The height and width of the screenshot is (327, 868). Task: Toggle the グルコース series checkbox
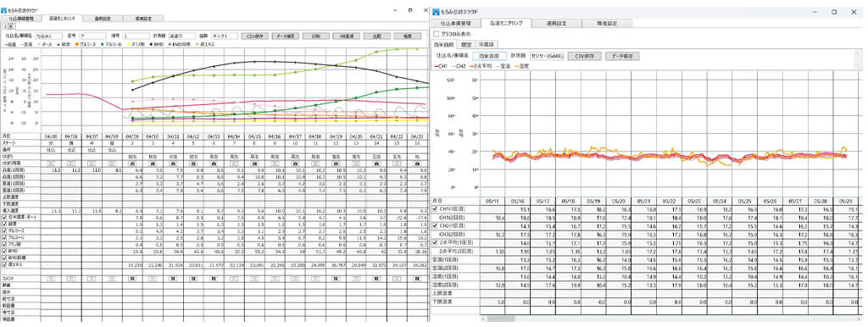coord(3,231)
